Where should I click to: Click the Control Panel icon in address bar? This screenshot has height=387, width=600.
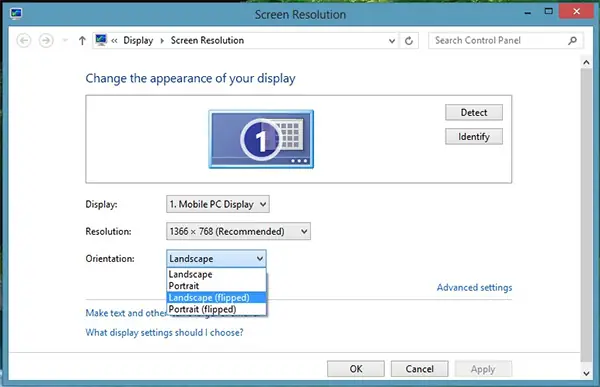tap(101, 40)
